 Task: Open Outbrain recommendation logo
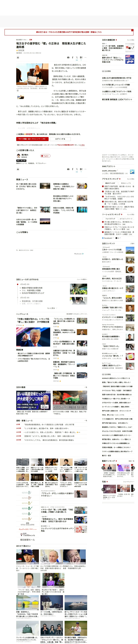pos(79,254)
